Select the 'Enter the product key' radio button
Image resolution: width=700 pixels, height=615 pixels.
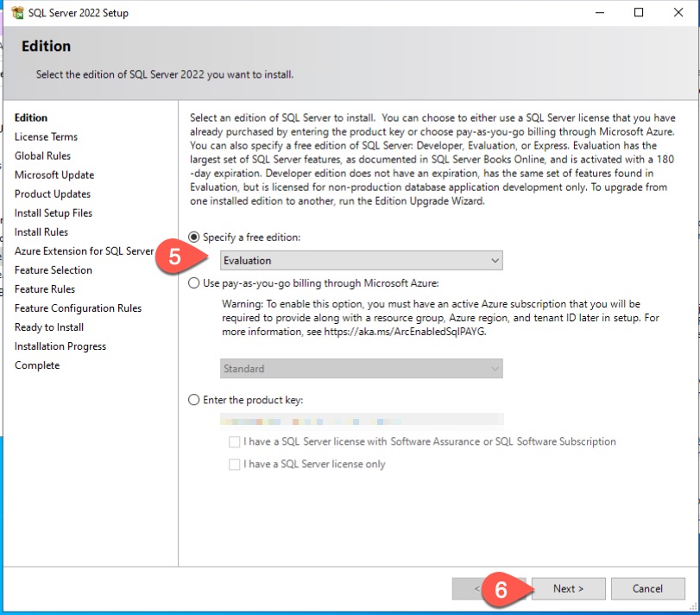click(193, 400)
